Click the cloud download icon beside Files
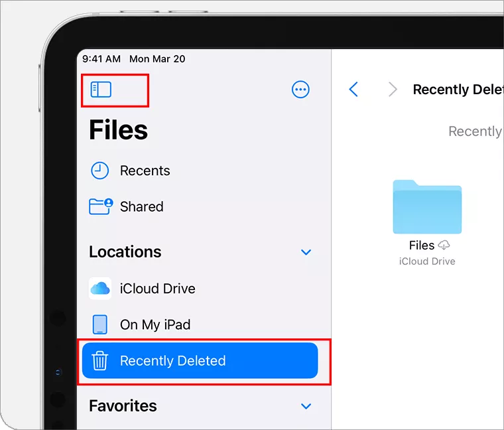This screenshot has width=504, height=430. (x=444, y=246)
